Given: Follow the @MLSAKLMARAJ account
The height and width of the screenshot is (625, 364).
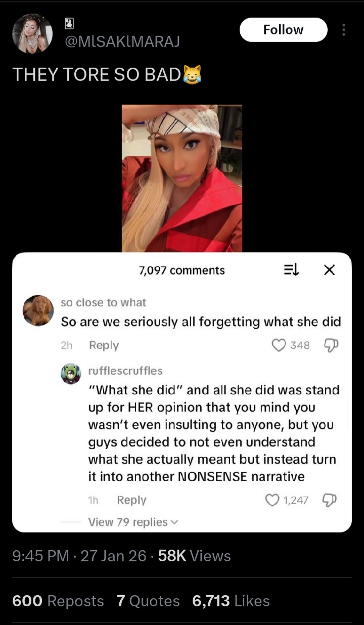Looking at the screenshot, I should coord(283,30).
